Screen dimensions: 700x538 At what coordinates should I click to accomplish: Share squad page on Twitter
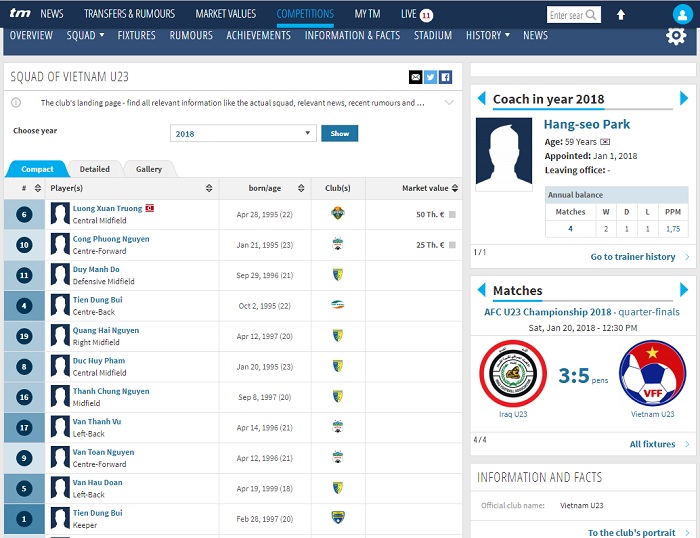point(431,77)
